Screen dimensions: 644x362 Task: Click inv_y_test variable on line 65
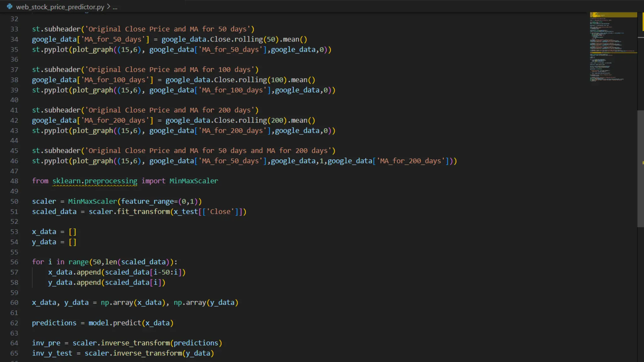52,354
